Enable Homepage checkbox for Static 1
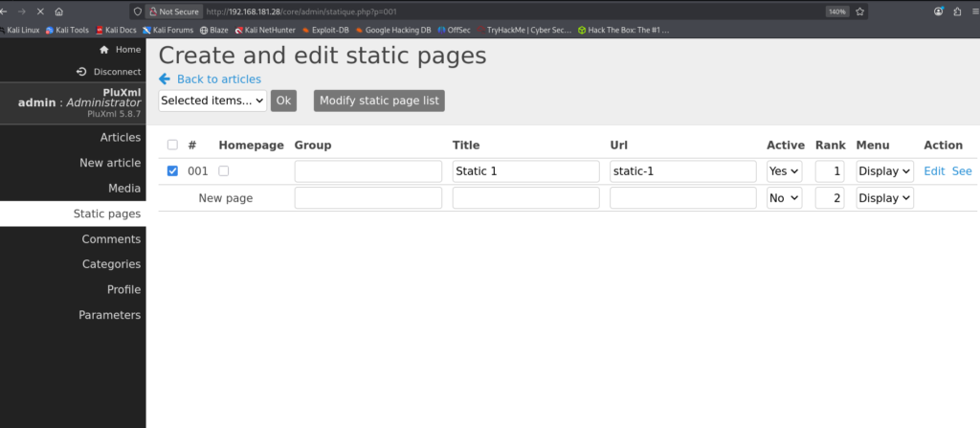 (224, 171)
